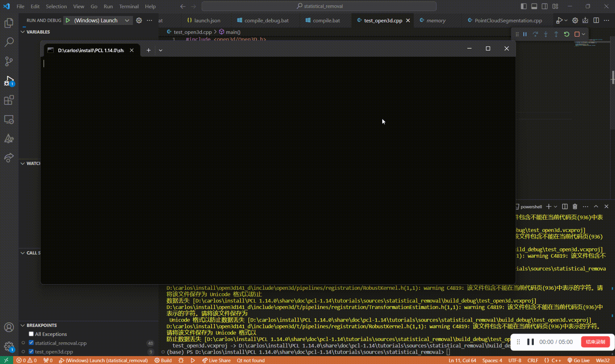Enable All Exceptions breakpoint checkbox
This screenshot has height=364, width=615.
click(31, 334)
